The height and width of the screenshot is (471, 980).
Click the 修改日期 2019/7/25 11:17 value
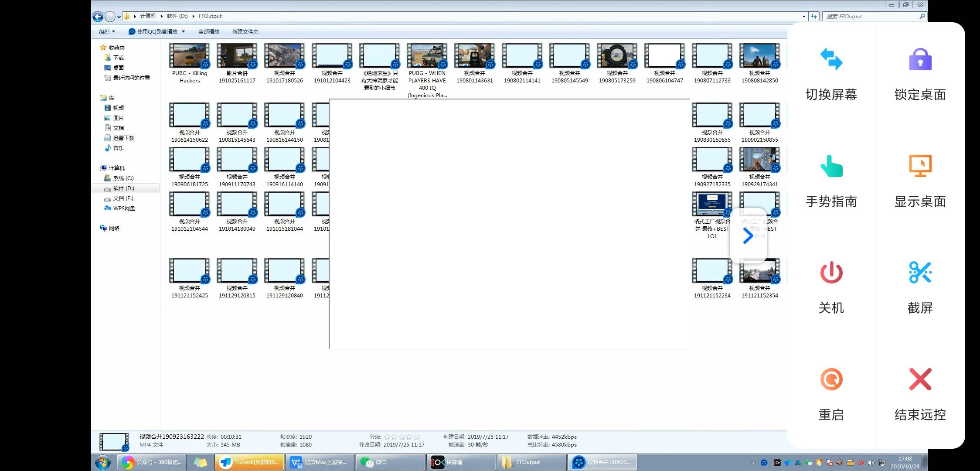tap(404, 445)
